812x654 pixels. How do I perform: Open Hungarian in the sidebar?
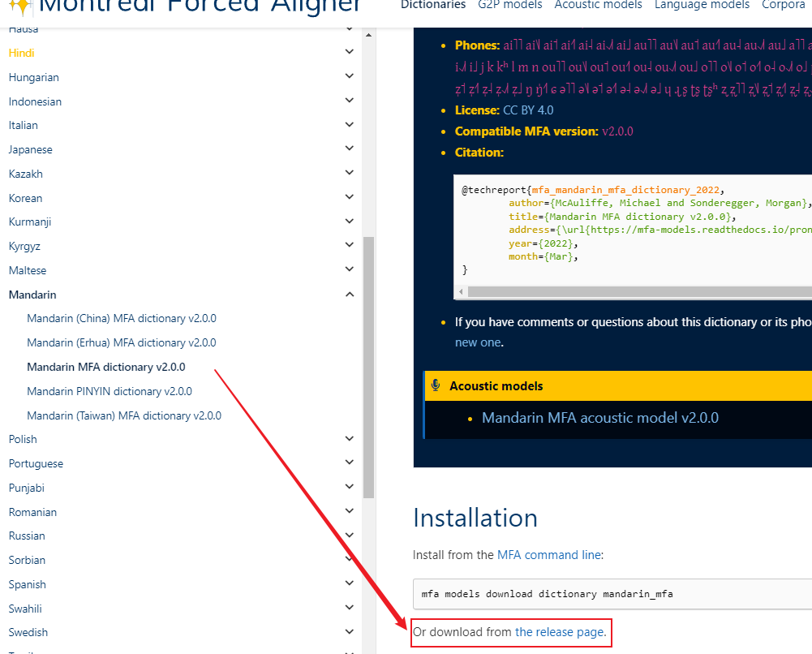[x=33, y=78]
